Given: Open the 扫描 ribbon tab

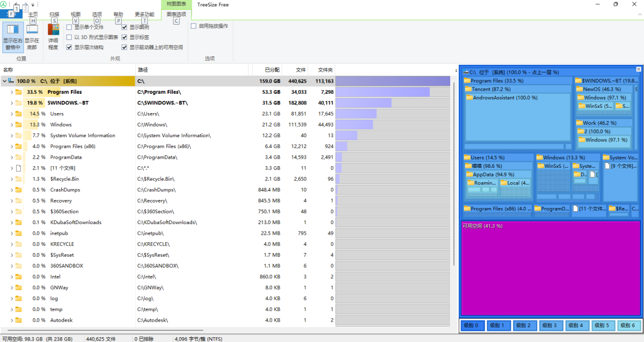Looking at the screenshot, I should point(54,14).
